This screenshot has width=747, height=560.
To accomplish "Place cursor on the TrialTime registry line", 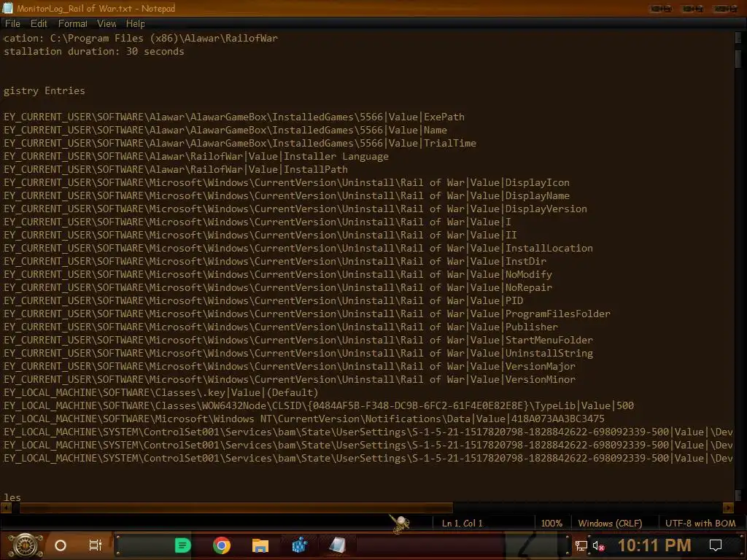I will tap(240, 144).
